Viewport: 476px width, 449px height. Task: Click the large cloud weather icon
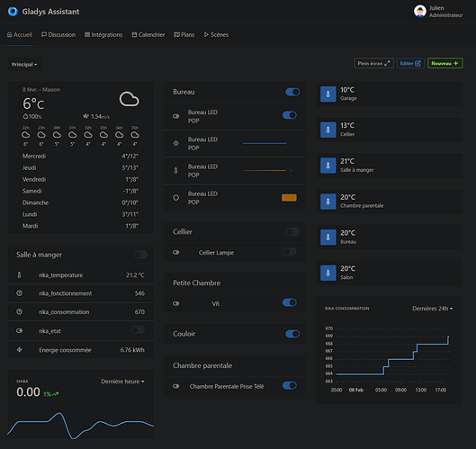click(x=129, y=99)
